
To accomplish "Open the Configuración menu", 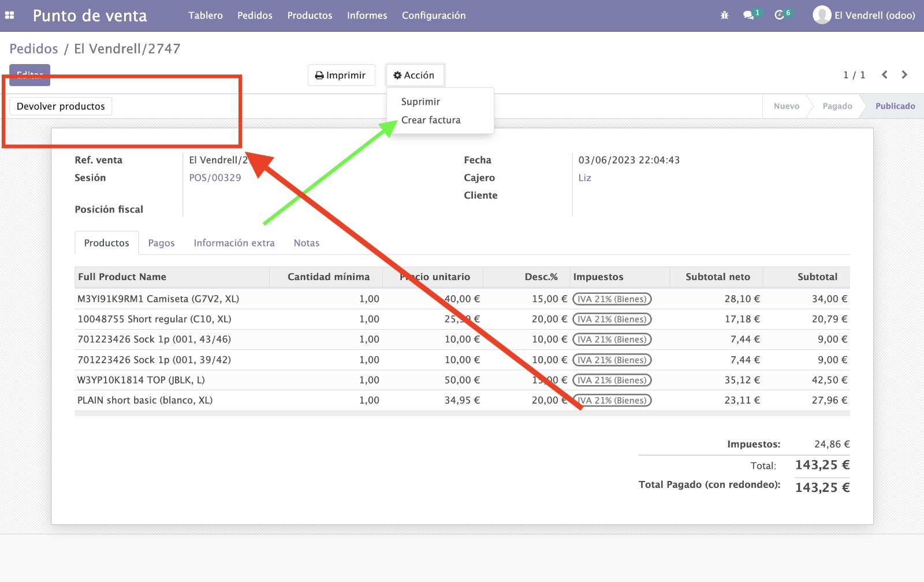I will 433,16.
